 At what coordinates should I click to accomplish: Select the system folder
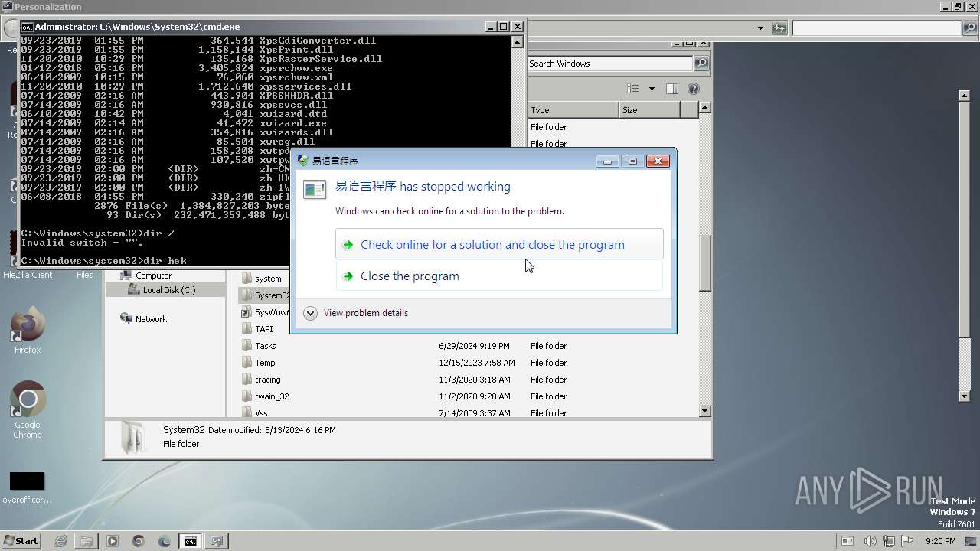(267, 279)
